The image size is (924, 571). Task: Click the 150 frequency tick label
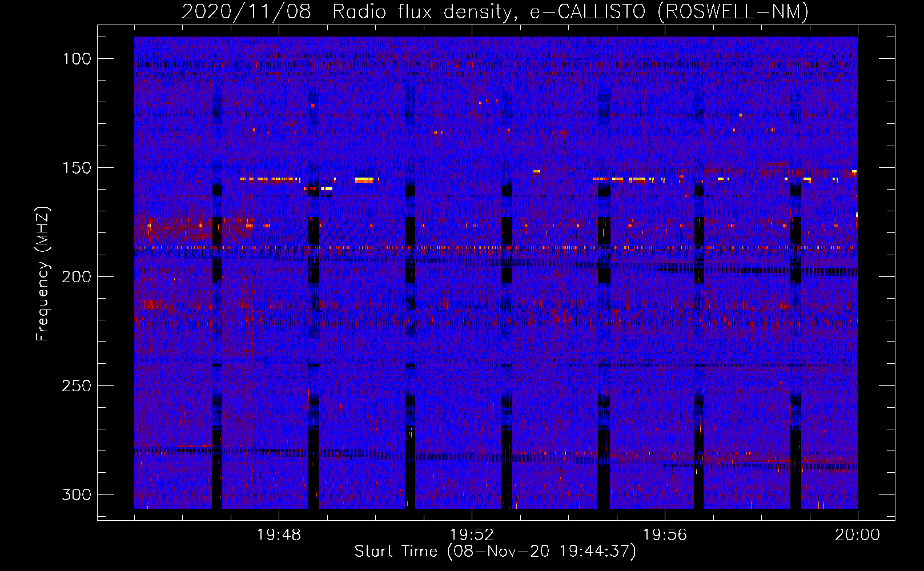(77, 168)
